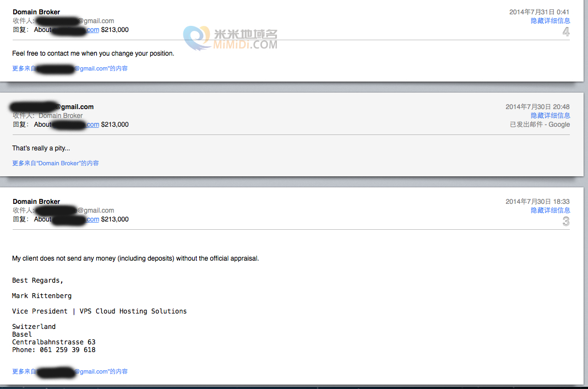Screen dimensions: 588x389
Task: Open '更多来自' link under 'Feel free to contact me'
Action: (x=70, y=69)
